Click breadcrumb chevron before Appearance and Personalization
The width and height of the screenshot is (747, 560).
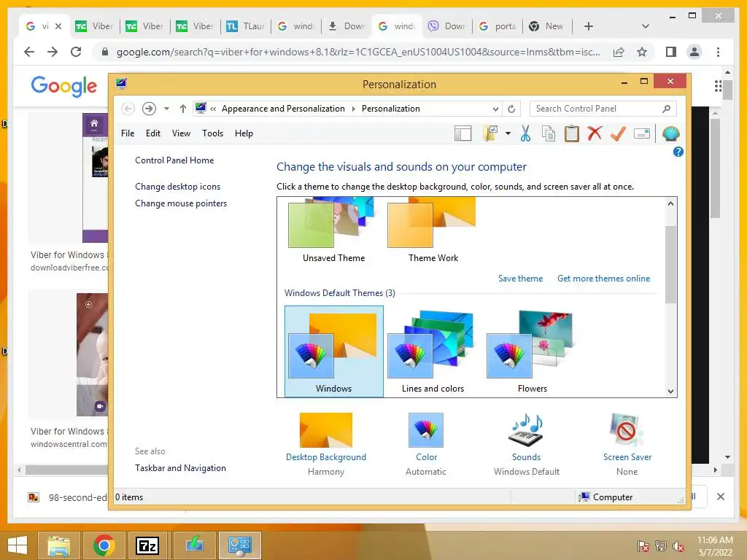(214, 109)
